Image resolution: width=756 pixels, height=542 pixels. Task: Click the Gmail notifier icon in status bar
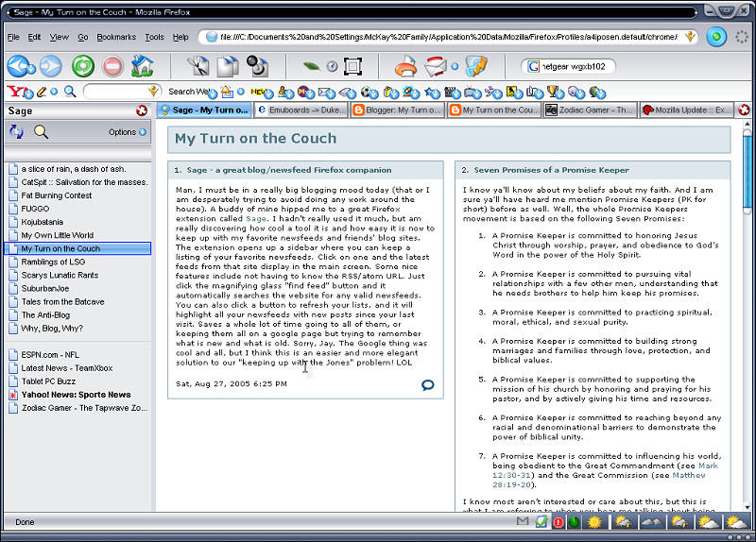523,521
